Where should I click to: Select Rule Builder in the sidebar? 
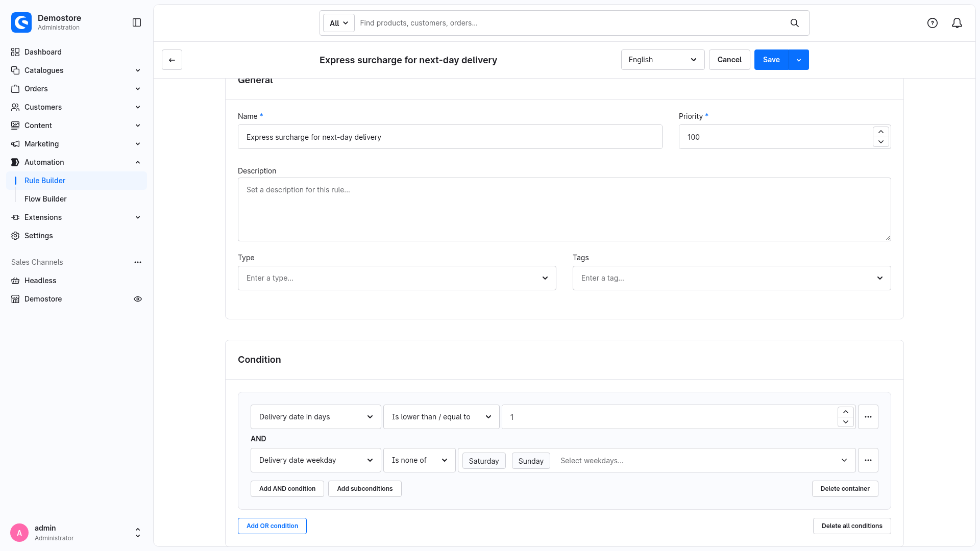click(x=77, y=181)
